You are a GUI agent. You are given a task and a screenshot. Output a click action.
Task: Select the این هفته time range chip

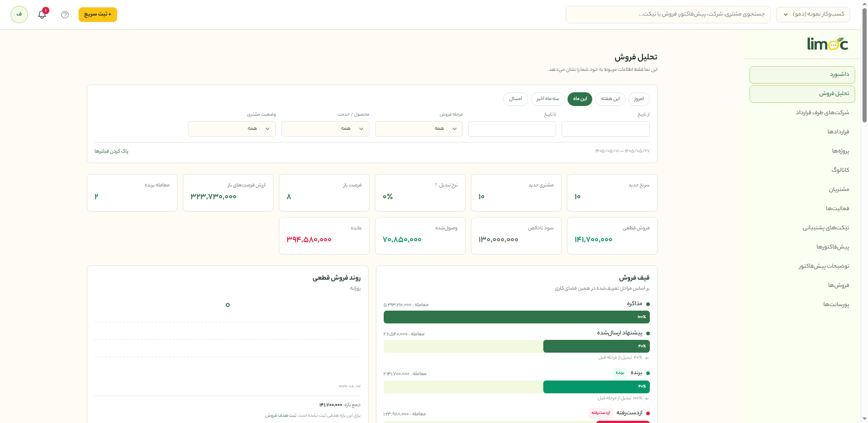(x=610, y=99)
